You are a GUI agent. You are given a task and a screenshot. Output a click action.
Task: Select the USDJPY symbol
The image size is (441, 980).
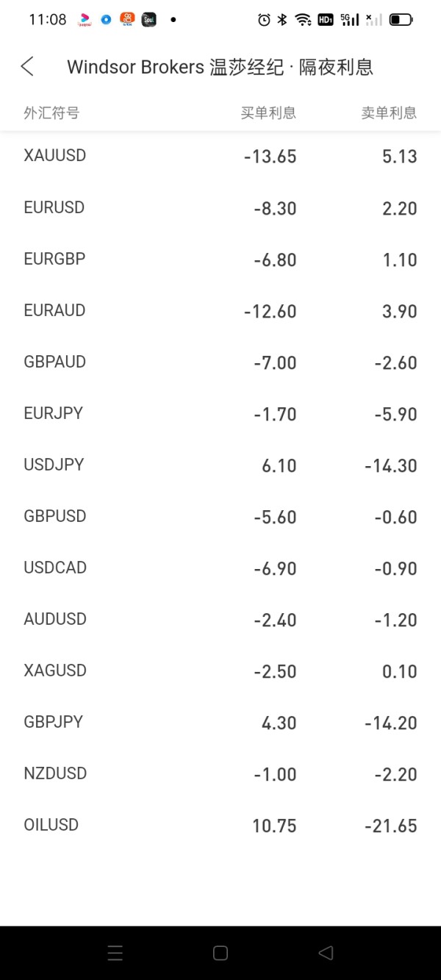coord(54,465)
